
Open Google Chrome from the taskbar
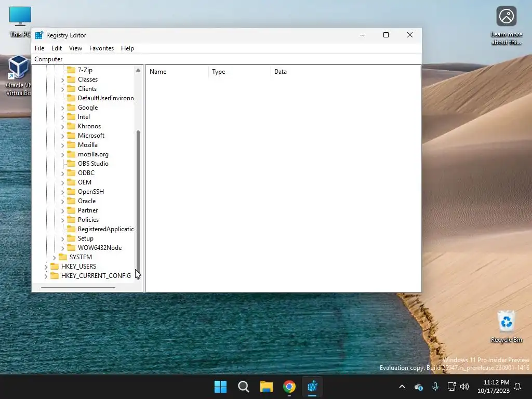click(289, 387)
